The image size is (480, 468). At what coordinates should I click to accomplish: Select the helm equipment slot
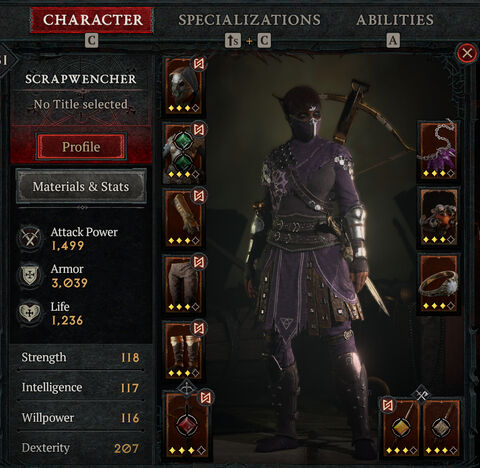(x=184, y=86)
